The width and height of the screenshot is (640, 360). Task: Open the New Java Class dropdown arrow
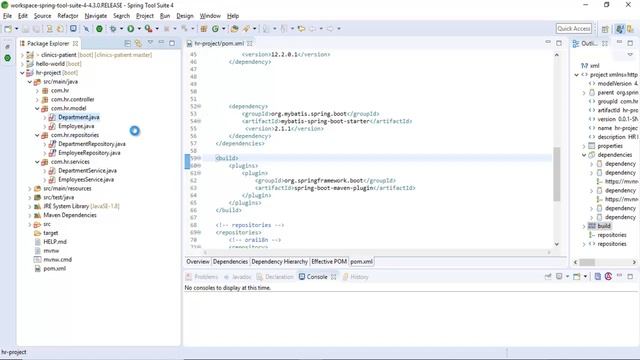point(223,29)
